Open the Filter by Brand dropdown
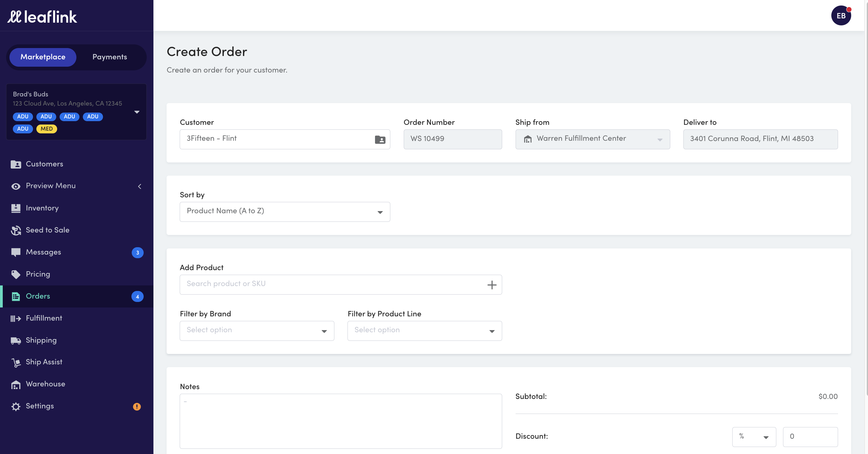Viewport: 868px width, 454px height. click(x=257, y=331)
